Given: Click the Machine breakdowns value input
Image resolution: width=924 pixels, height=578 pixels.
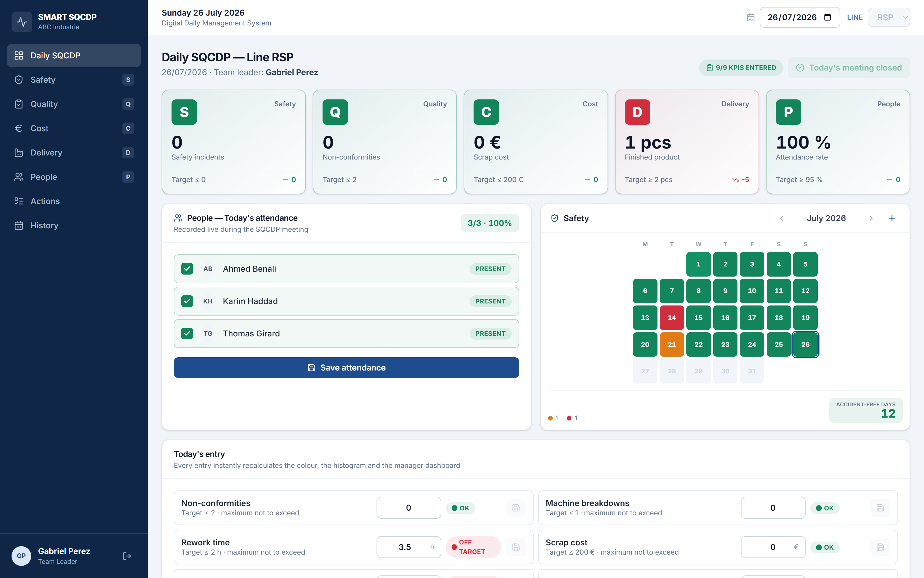Looking at the screenshot, I should pyautogui.click(x=773, y=508).
